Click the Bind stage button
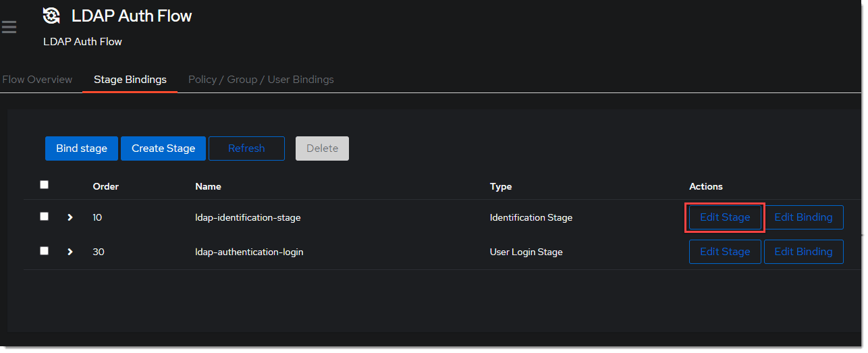Viewport: 868px width, 353px height. pyautogui.click(x=82, y=148)
